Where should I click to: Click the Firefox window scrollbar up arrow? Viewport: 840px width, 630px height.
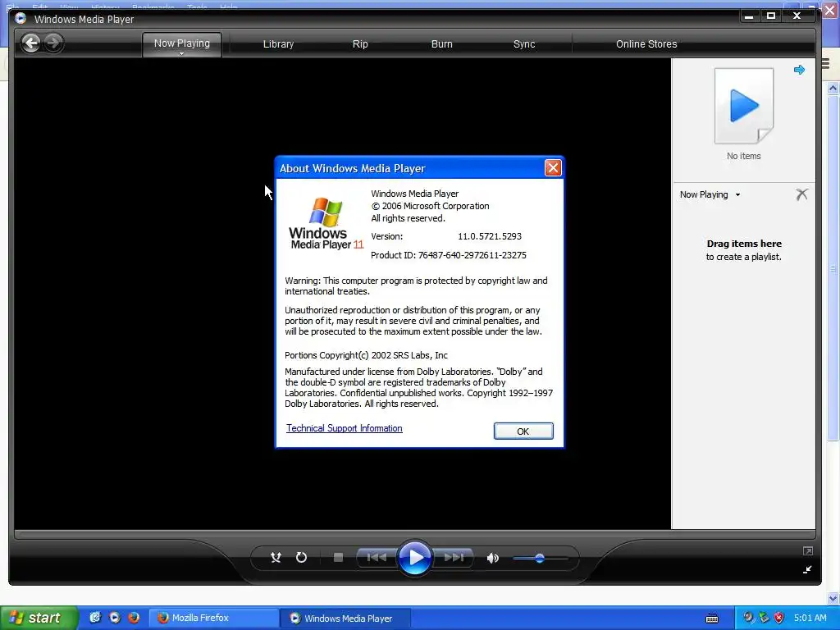(x=833, y=88)
